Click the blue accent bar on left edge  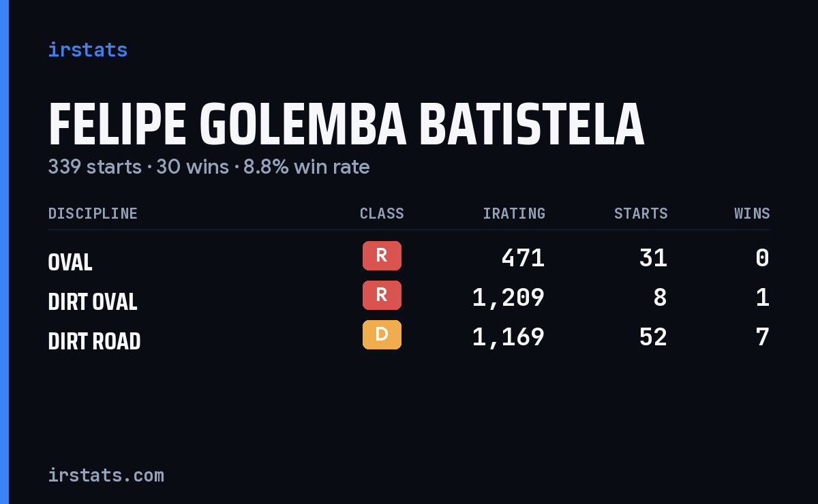[4, 252]
